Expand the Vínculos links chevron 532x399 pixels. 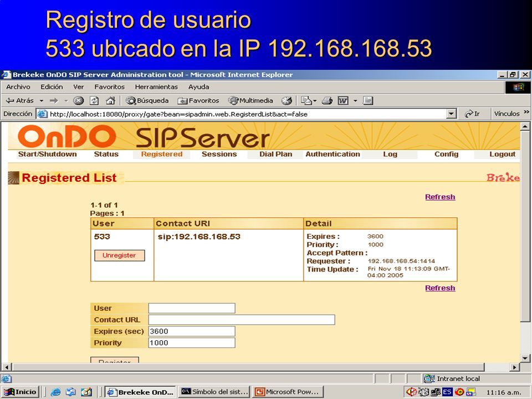(526, 112)
